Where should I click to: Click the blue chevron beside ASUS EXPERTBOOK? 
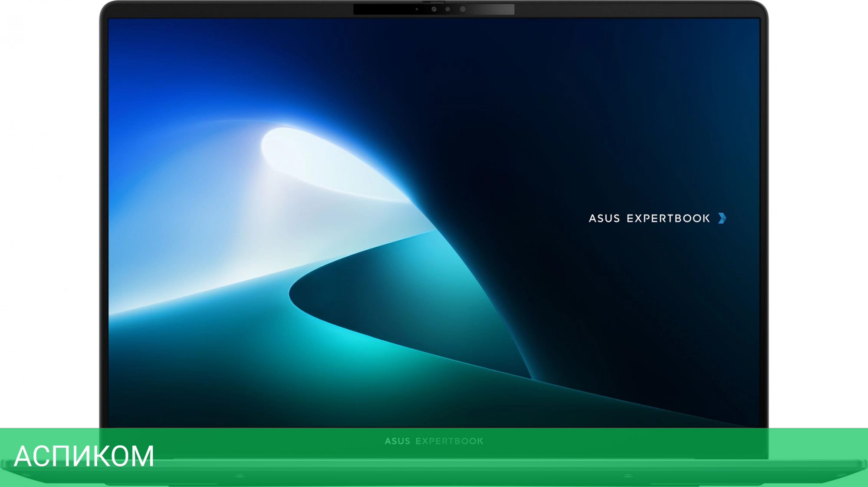click(722, 218)
